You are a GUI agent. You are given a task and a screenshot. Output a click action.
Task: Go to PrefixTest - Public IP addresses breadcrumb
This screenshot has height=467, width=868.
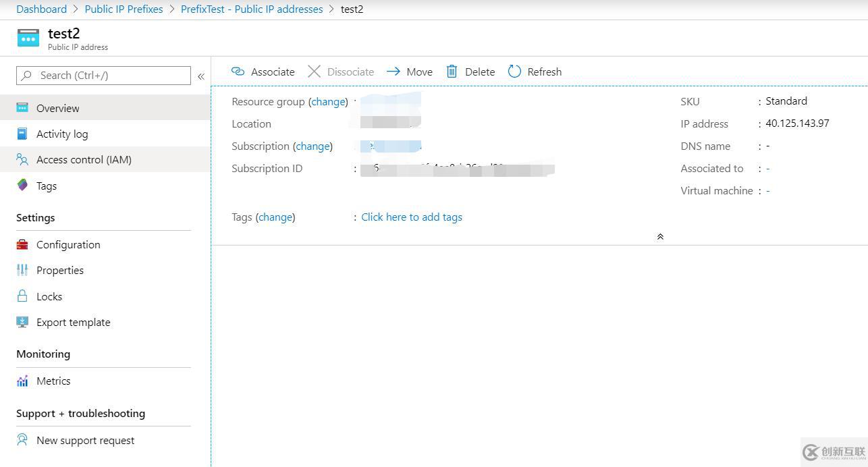click(x=252, y=9)
